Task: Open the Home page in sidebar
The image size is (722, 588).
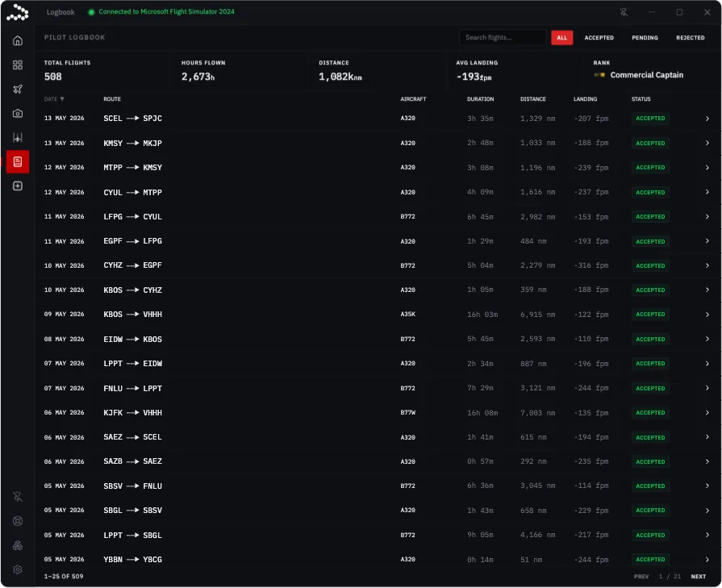Action: click(18, 40)
